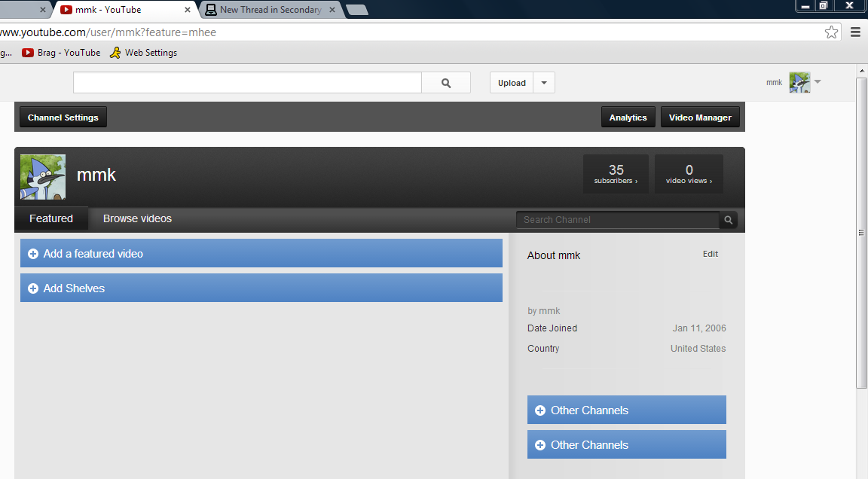The width and height of the screenshot is (868, 479).
Task: Close the New Thread in Secondary tab
Action: [332, 10]
